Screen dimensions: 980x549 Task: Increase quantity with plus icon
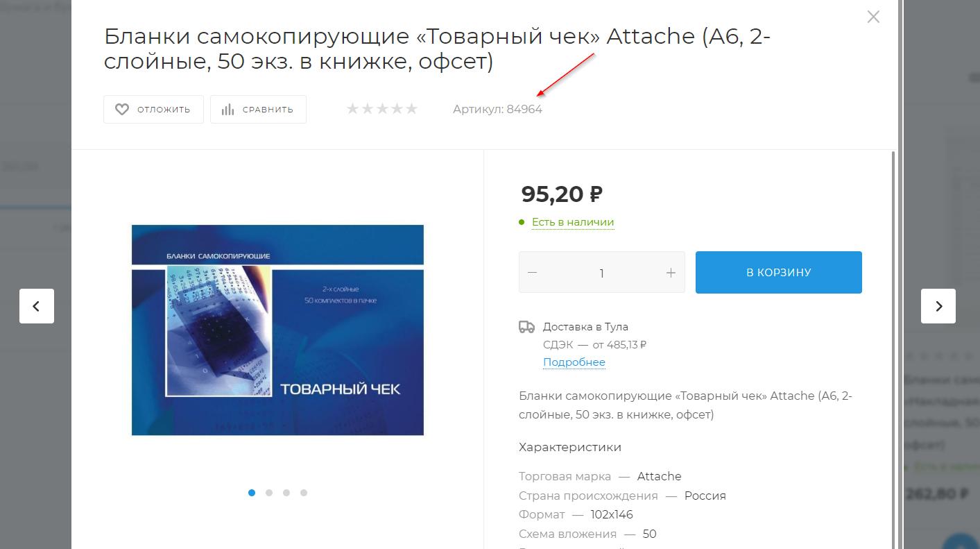coord(671,273)
